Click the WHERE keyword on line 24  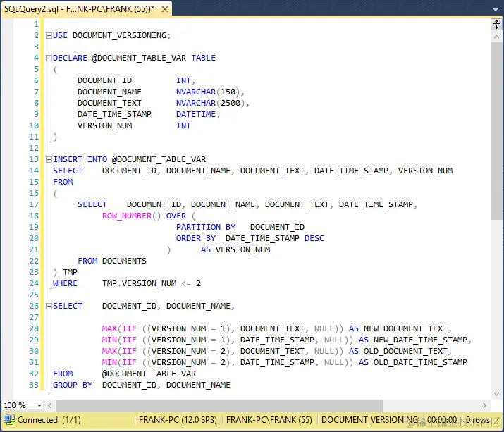pyautogui.click(x=65, y=283)
